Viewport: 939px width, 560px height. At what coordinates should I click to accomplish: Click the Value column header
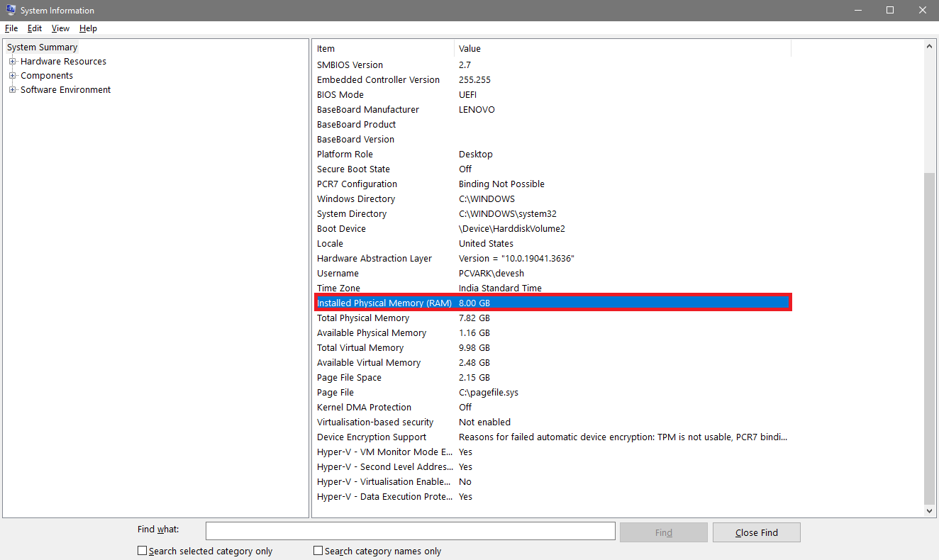coord(621,49)
